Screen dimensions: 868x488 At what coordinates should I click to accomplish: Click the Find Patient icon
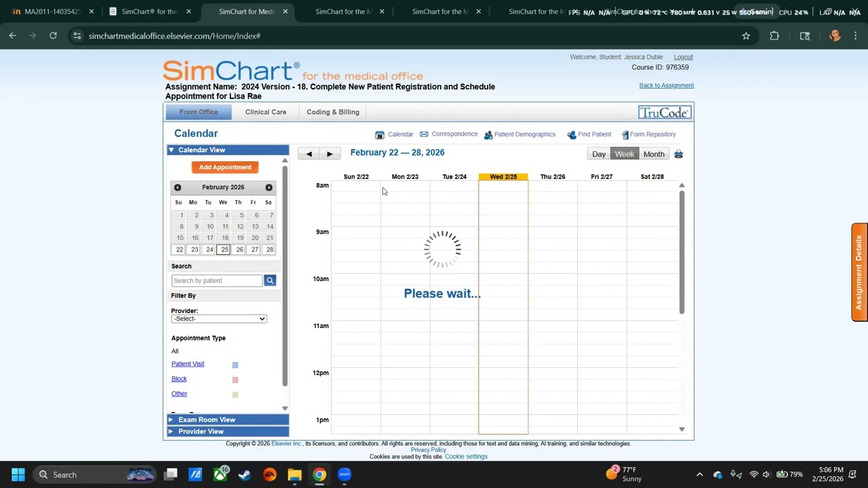click(x=572, y=135)
